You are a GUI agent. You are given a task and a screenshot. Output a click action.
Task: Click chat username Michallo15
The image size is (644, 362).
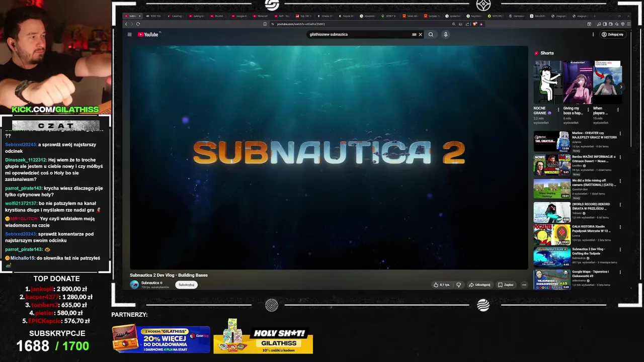(x=23, y=258)
